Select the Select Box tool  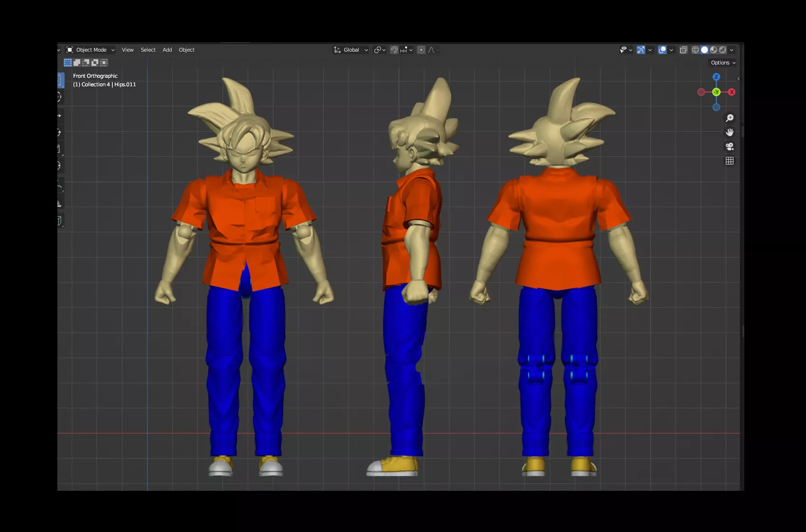coord(60,80)
